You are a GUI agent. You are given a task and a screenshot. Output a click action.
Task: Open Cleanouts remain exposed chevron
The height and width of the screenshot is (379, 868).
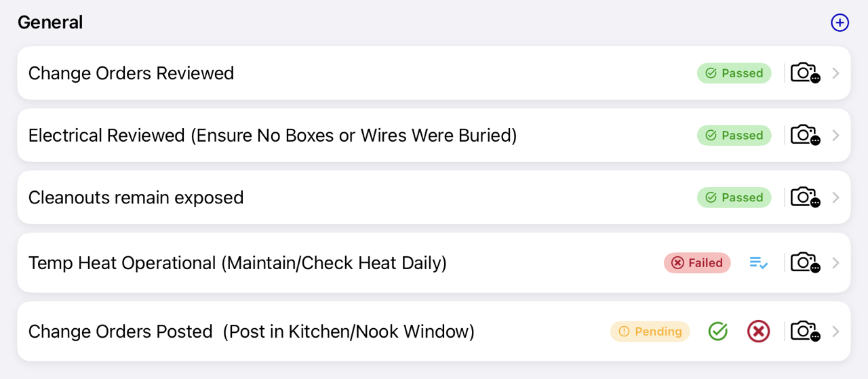(835, 197)
